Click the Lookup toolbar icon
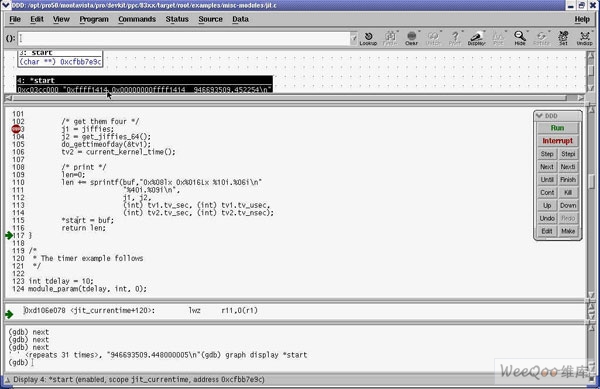This screenshot has height=389, width=600. click(x=368, y=38)
